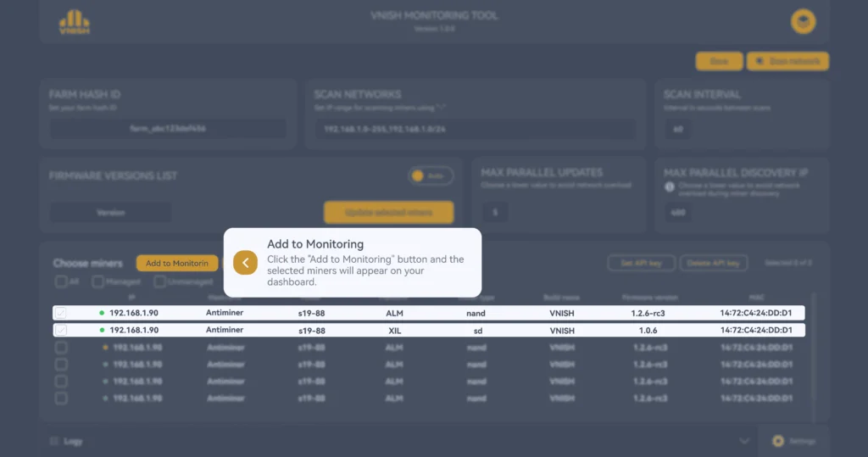The height and width of the screenshot is (457, 868).
Task: Click 'Antiminer' in the XIL row
Action: click(x=225, y=330)
